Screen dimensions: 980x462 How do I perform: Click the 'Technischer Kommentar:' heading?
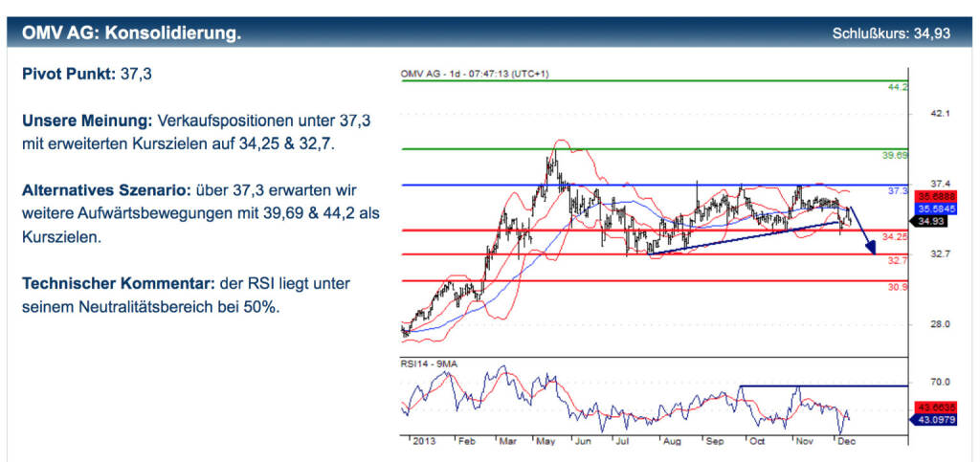[x=118, y=283]
